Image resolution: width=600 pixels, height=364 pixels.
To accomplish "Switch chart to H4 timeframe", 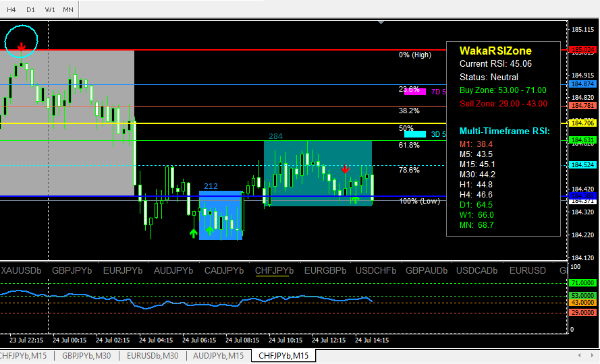I will (11, 10).
